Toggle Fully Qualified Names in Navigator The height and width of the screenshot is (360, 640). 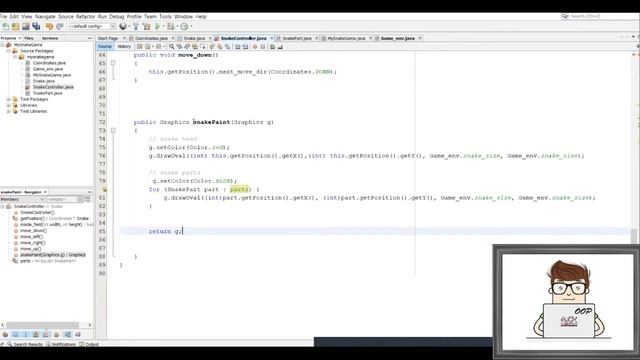[x=56, y=335]
